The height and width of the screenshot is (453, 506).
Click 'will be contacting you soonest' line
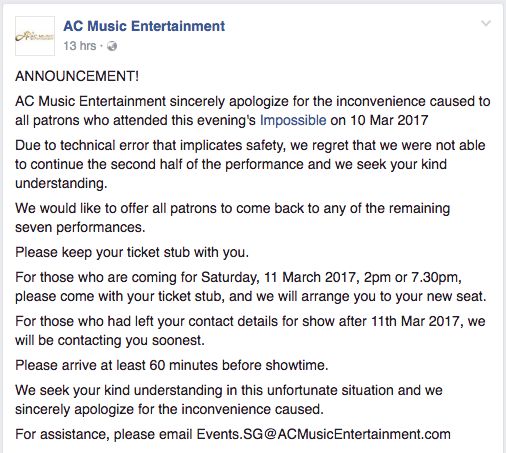pos(110,340)
